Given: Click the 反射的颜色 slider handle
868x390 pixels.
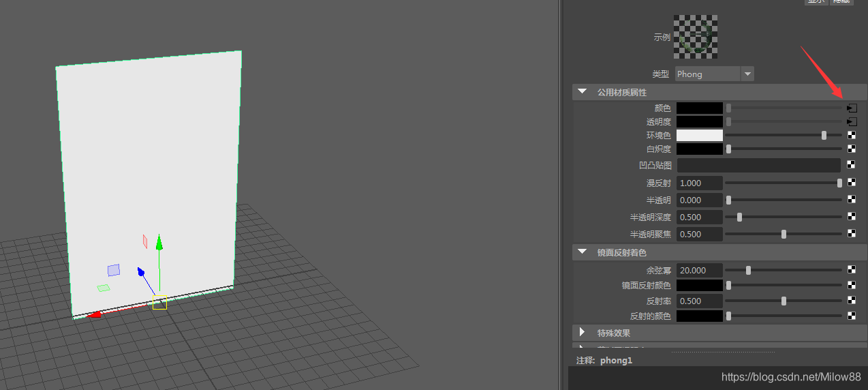Looking at the screenshot, I should click(728, 316).
